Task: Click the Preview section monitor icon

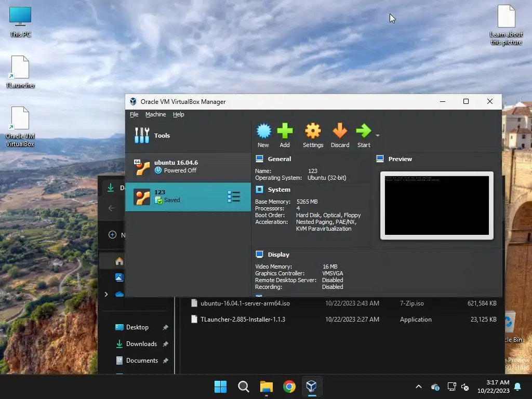Action: 380,159
